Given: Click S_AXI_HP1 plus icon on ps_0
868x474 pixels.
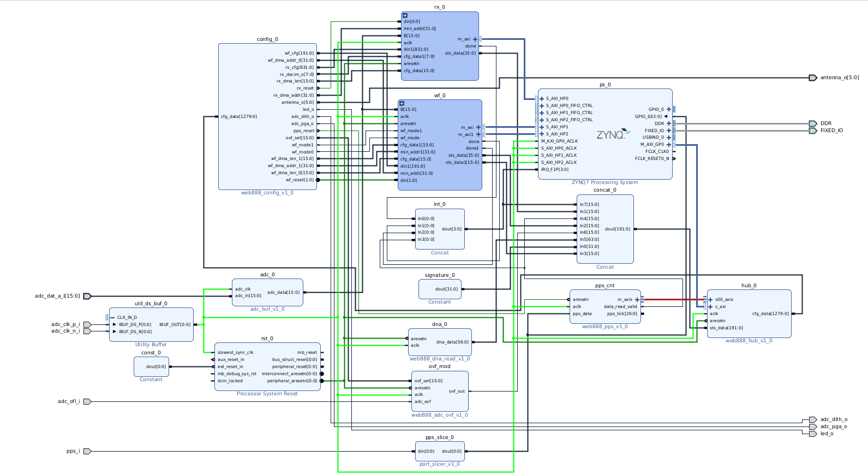Looking at the screenshot, I should tap(542, 127).
